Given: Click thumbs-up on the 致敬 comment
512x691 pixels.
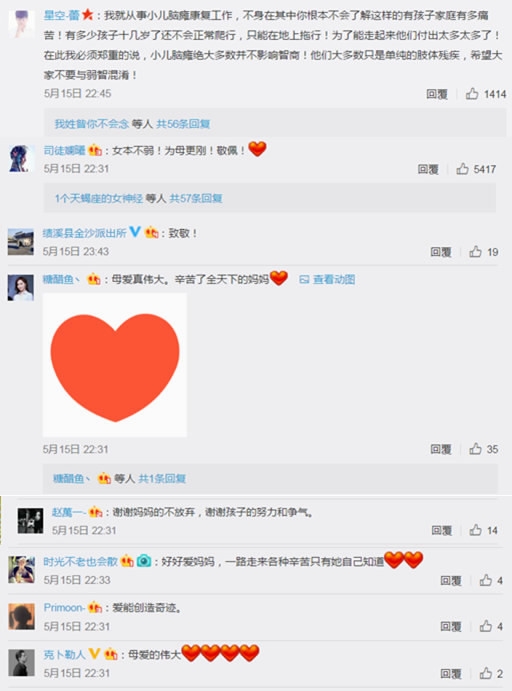Looking at the screenshot, I should (x=475, y=251).
